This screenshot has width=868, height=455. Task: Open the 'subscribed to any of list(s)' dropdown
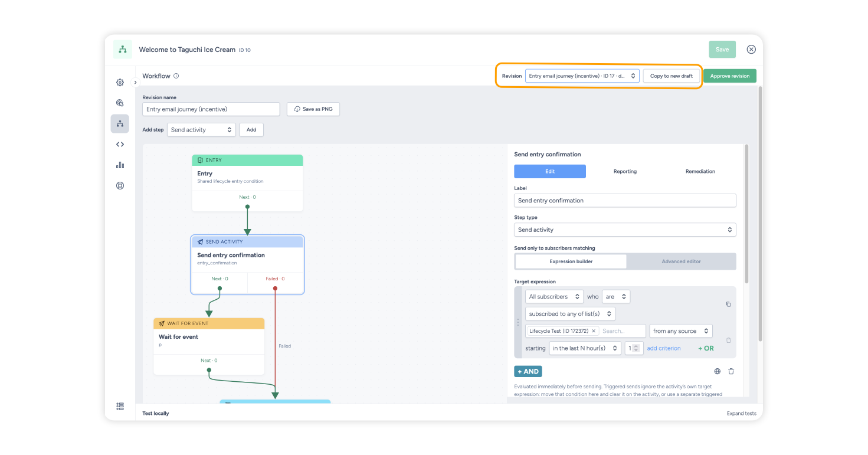570,314
